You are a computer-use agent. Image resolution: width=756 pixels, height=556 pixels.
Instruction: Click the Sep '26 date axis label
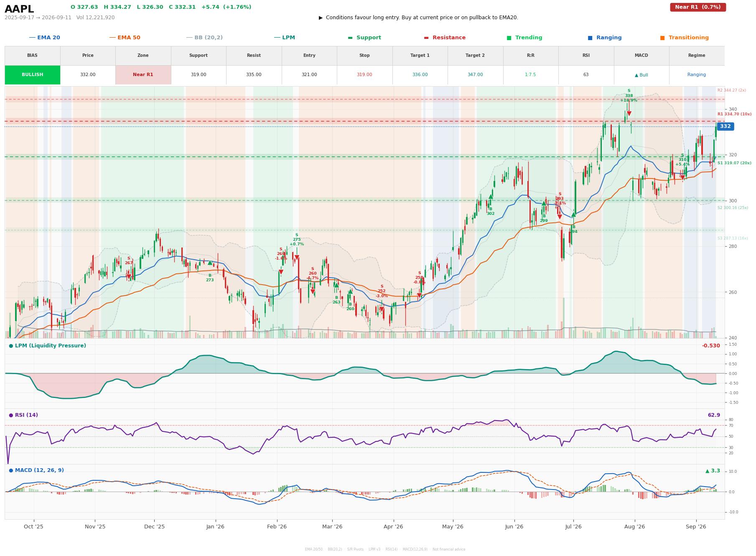696,527
